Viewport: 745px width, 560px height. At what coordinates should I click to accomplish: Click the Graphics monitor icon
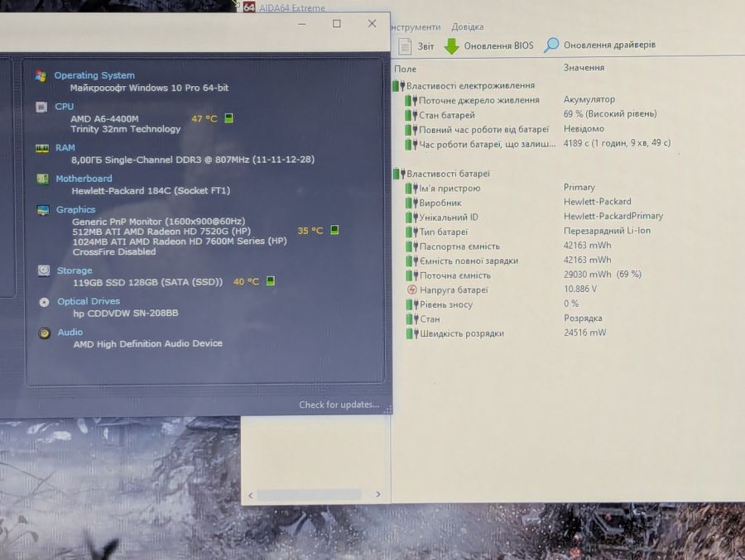coord(43,210)
